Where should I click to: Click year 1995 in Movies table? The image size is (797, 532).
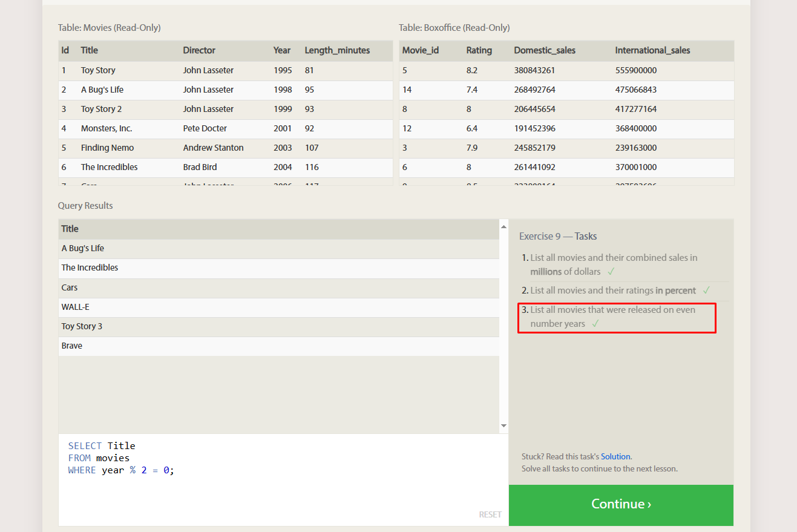[x=283, y=70]
